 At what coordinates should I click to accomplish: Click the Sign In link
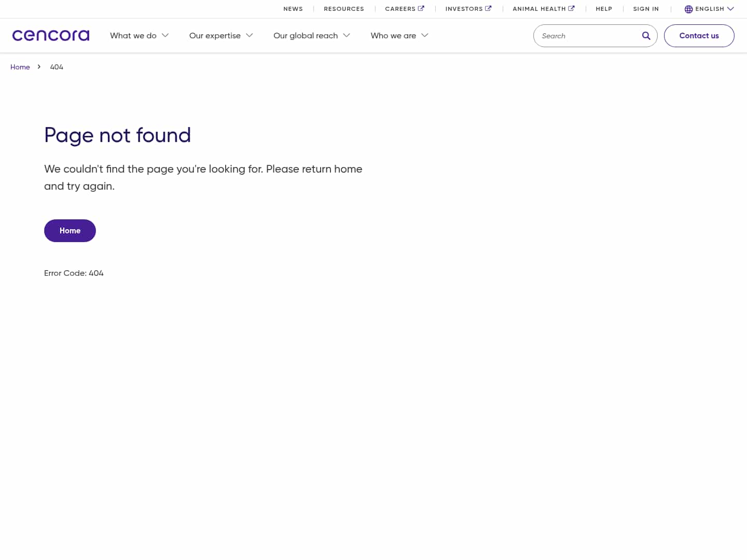tap(646, 9)
